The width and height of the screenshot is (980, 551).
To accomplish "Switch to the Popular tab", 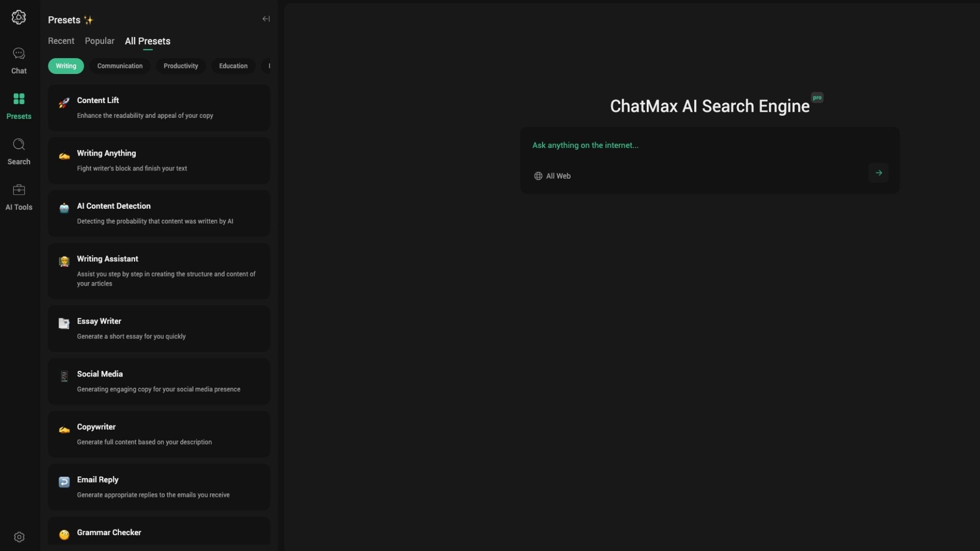I will coord(100,41).
